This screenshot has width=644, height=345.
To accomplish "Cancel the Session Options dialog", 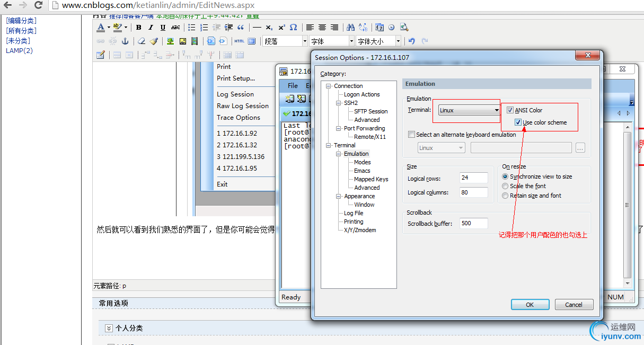I will [x=574, y=305].
